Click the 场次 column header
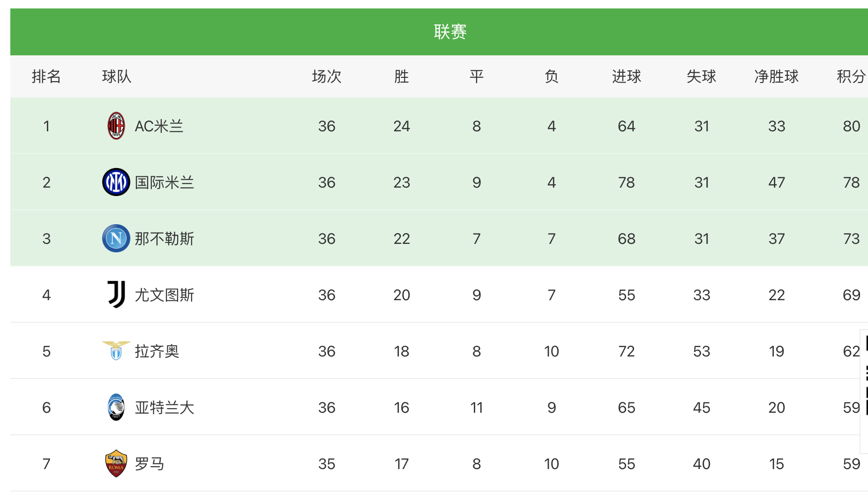Image resolution: width=868 pixels, height=500 pixels. 326,76
